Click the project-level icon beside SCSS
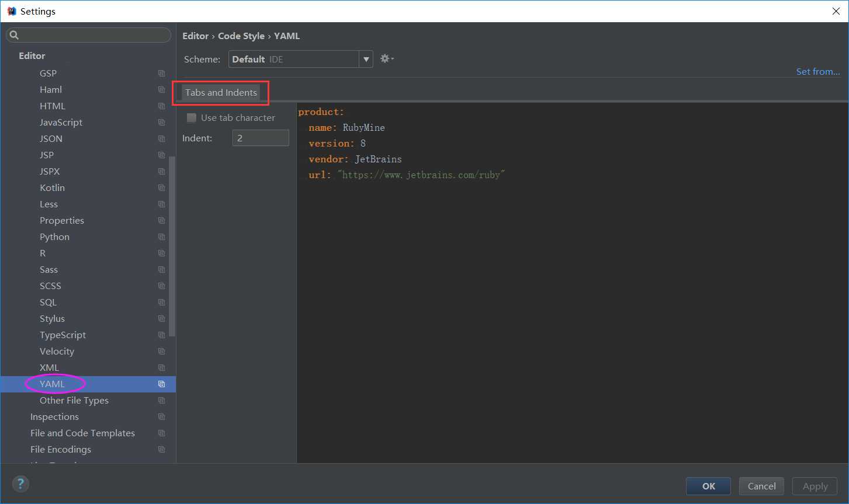This screenshot has height=504, width=849. [161, 286]
